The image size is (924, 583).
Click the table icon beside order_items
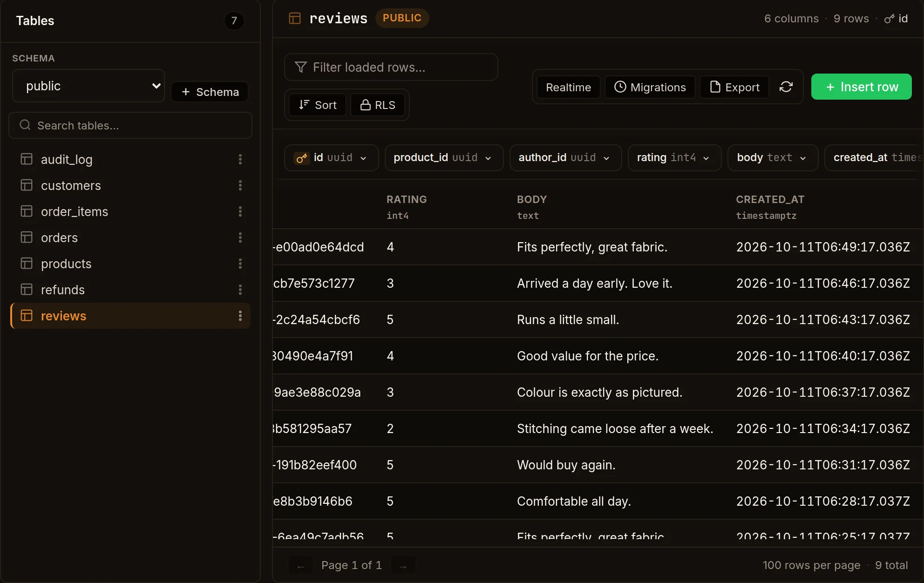tap(27, 211)
